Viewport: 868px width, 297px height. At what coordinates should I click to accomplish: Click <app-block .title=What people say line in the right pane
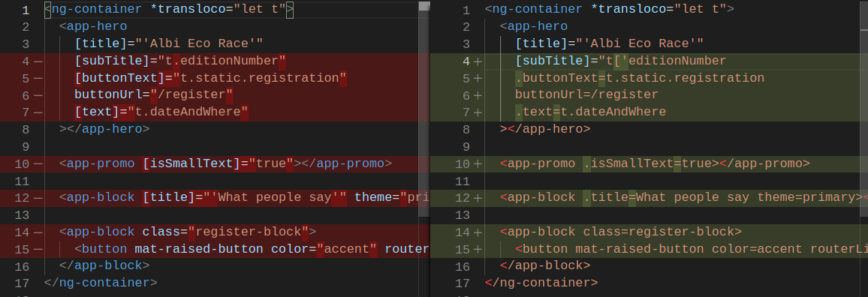pyautogui.click(x=683, y=197)
